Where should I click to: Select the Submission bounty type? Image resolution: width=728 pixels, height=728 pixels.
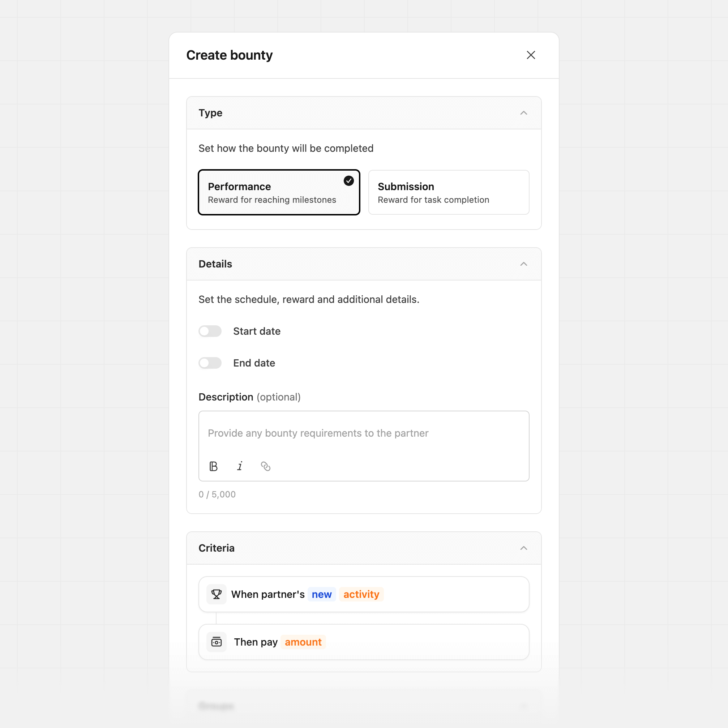(x=449, y=192)
